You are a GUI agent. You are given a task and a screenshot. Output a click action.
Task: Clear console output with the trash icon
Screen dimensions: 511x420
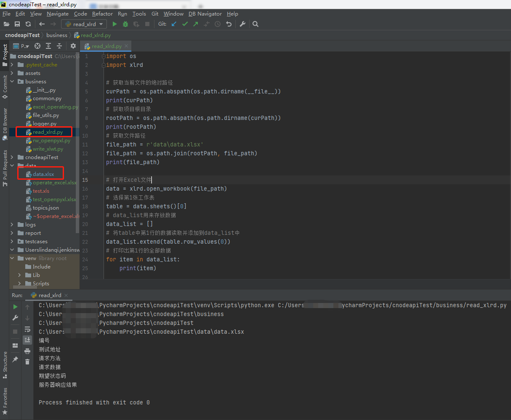[x=27, y=362]
